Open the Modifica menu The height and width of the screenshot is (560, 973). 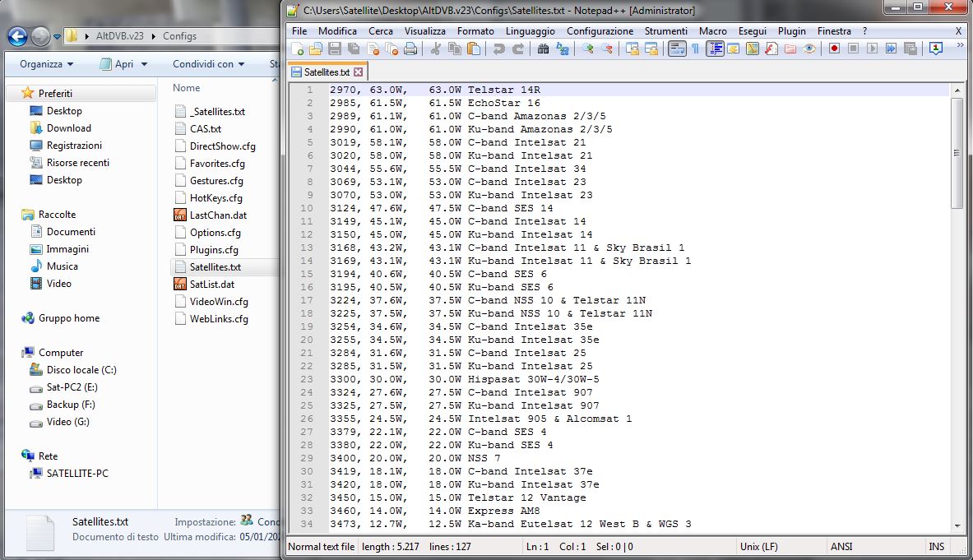337,31
